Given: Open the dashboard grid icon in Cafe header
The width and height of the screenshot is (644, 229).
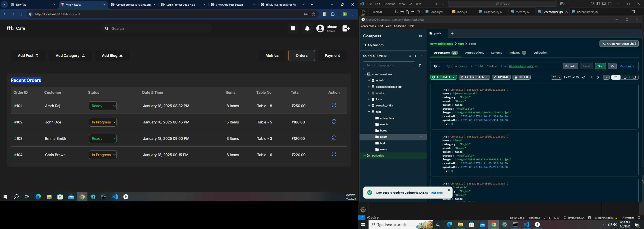Looking at the screenshot, I should coord(293,28).
